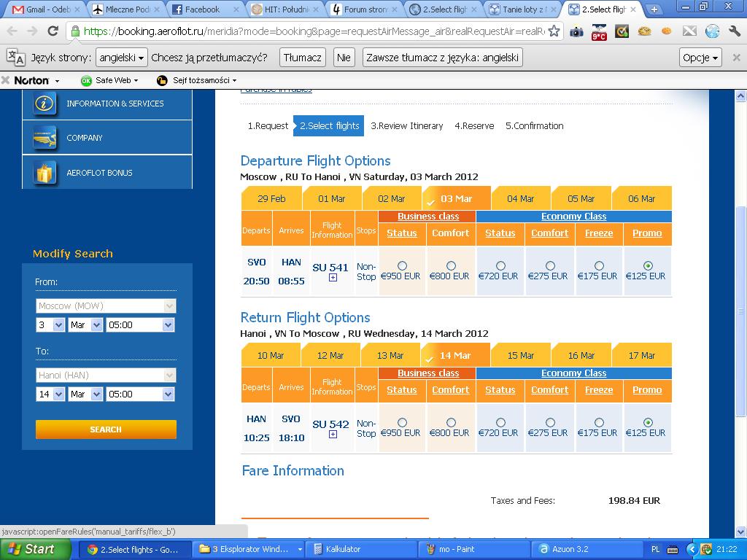Click the orange SEARCH button

coord(106,429)
